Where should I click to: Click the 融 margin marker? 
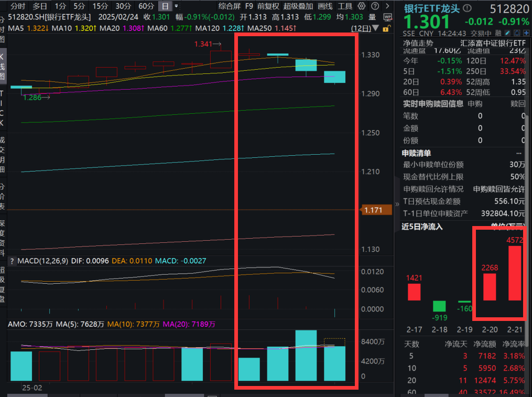498,33
